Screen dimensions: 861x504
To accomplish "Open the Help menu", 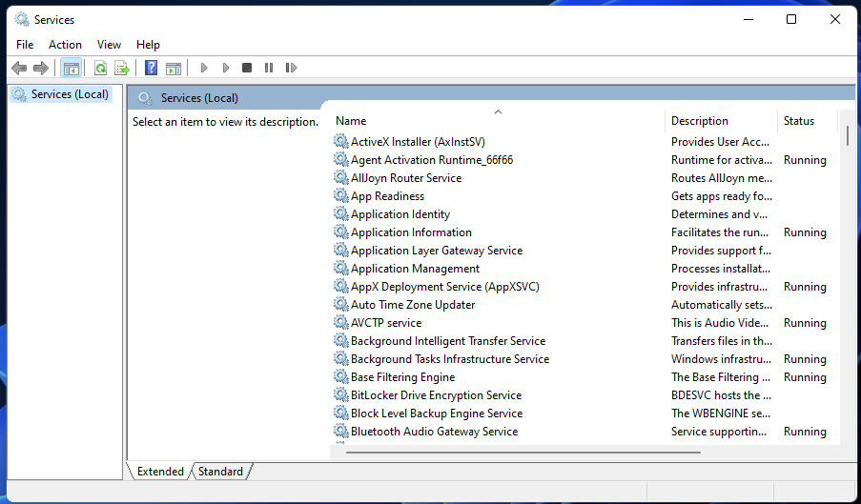I will coord(148,45).
